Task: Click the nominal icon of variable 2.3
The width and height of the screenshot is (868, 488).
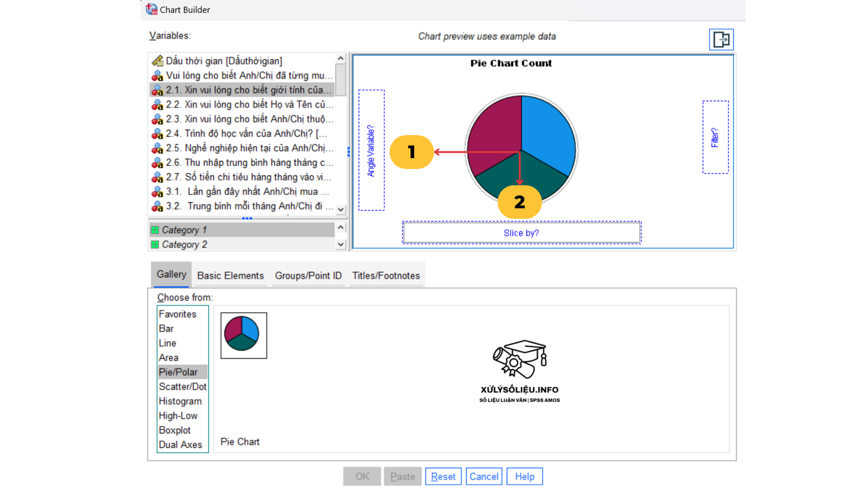Action: [x=157, y=119]
